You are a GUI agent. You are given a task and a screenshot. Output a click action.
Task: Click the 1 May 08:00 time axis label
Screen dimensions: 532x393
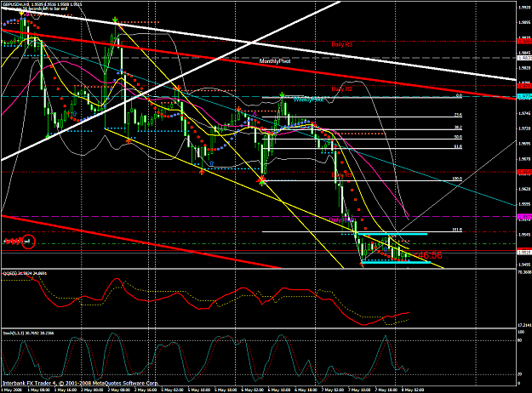tap(38, 390)
